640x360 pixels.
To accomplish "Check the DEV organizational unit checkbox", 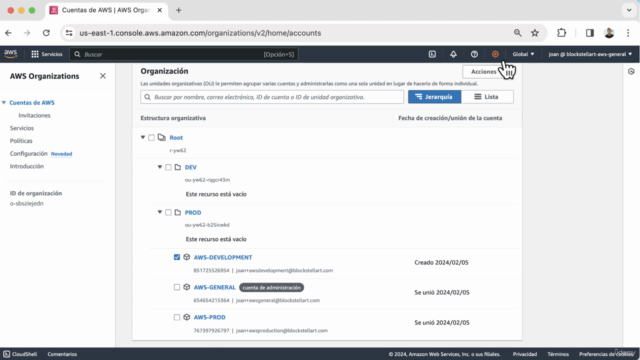I will 168,167.
